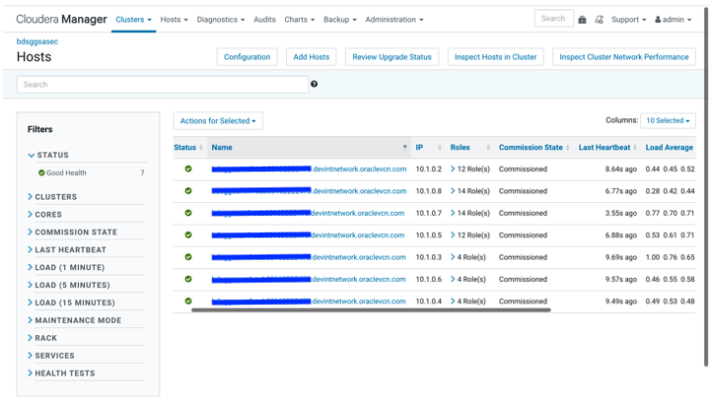
Task: Select the Good Health status filter
Action: (x=66, y=173)
